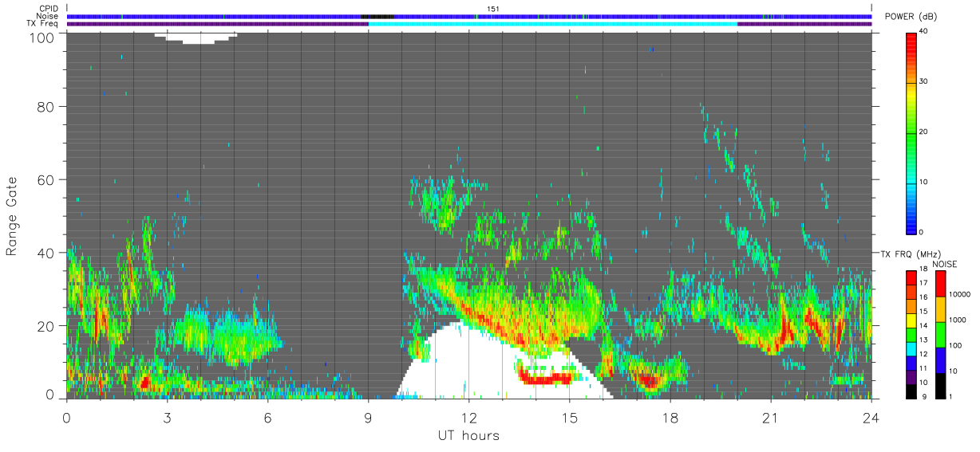Image resolution: width=980 pixels, height=452 pixels.
Task: Pick the orange swatch in NOISE legend
Action: 940,309
